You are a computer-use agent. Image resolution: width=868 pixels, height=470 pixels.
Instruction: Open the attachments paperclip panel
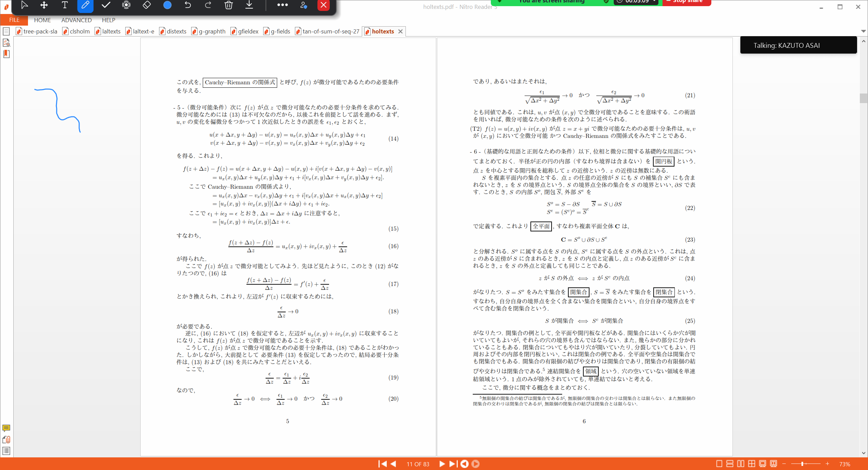click(6, 440)
